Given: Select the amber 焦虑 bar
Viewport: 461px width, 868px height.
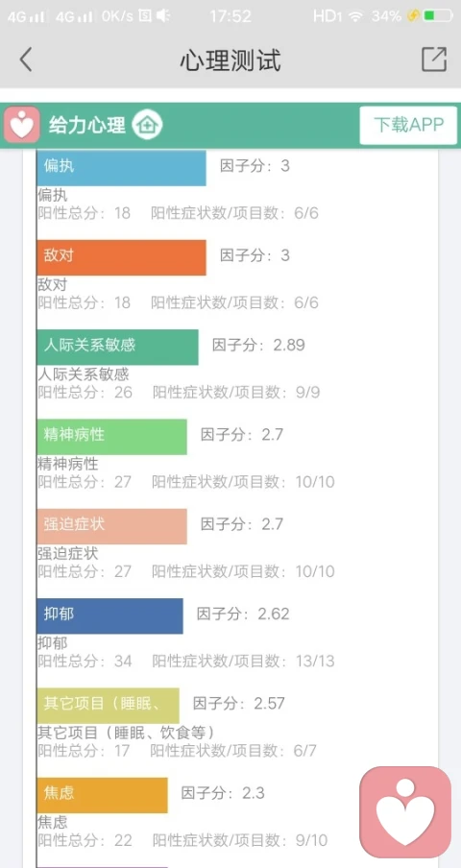Looking at the screenshot, I should pos(102,795).
